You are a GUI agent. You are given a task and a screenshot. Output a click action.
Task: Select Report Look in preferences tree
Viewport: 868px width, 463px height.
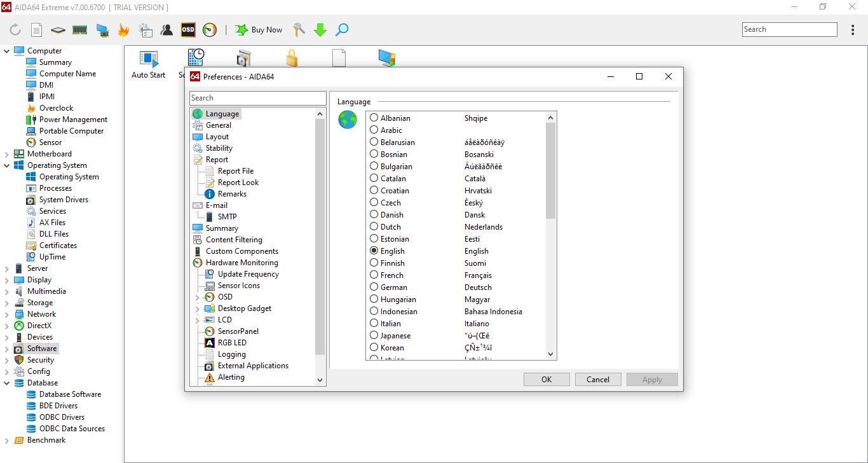point(238,183)
